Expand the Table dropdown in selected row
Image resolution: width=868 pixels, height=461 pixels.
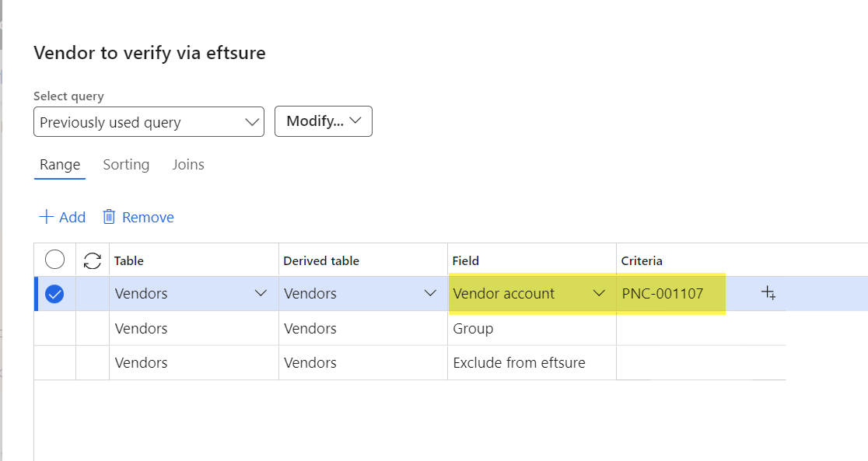click(261, 293)
